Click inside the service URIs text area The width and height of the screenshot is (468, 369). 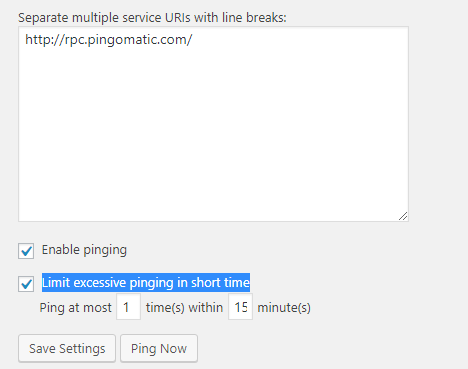[x=213, y=124]
